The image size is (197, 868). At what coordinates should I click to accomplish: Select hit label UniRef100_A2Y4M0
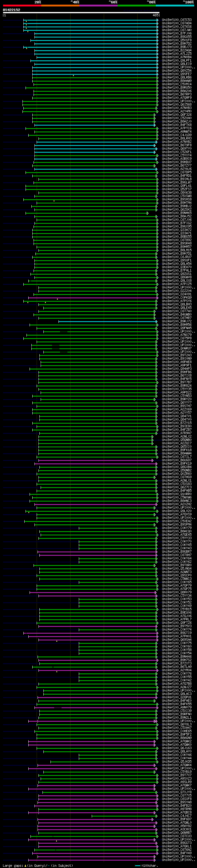(x=176, y=111)
